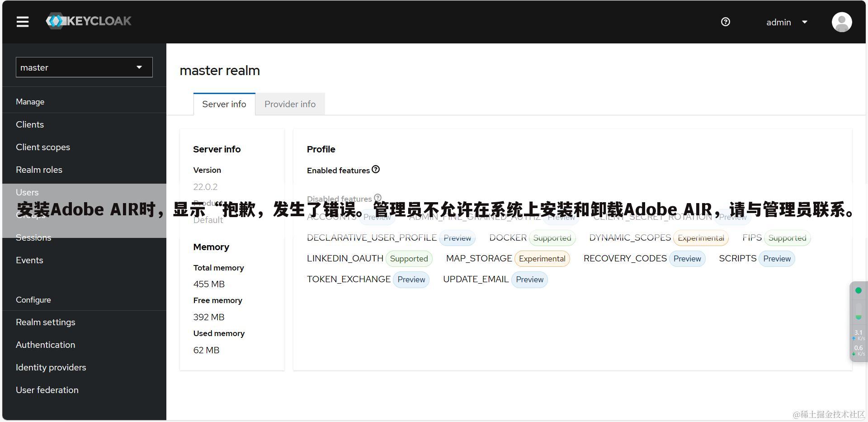Click the user avatar image
868x422 pixels.
842,22
